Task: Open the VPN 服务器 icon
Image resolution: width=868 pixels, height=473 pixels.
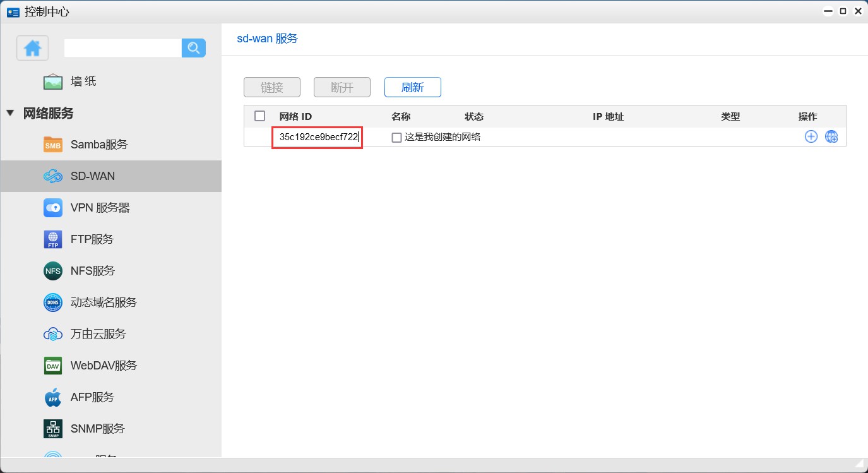Action: point(52,207)
